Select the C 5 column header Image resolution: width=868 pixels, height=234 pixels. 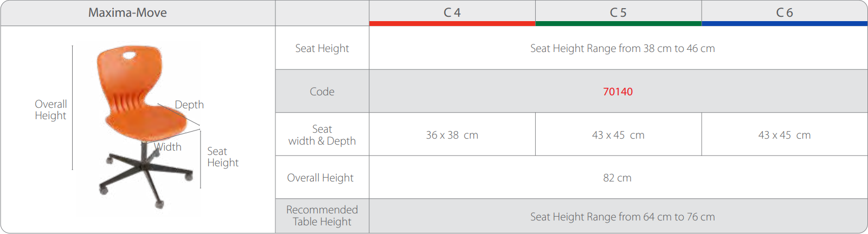[x=618, y=12]
